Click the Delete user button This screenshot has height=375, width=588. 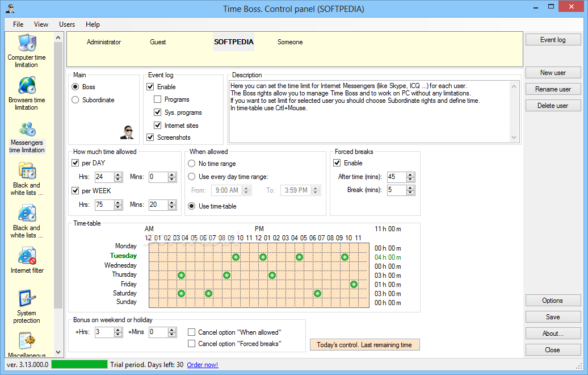(553, 106)
